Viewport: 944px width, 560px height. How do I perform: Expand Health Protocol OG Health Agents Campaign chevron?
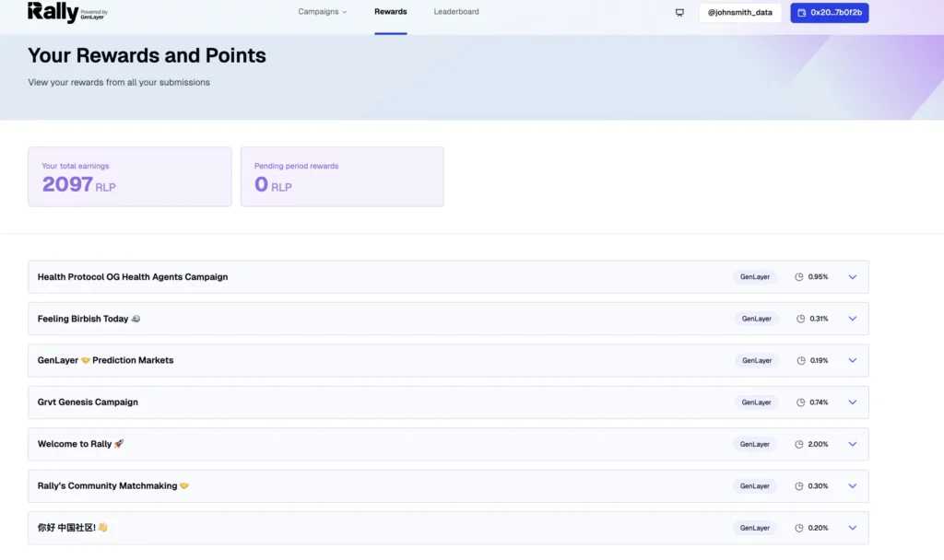(x=852, y=277)
